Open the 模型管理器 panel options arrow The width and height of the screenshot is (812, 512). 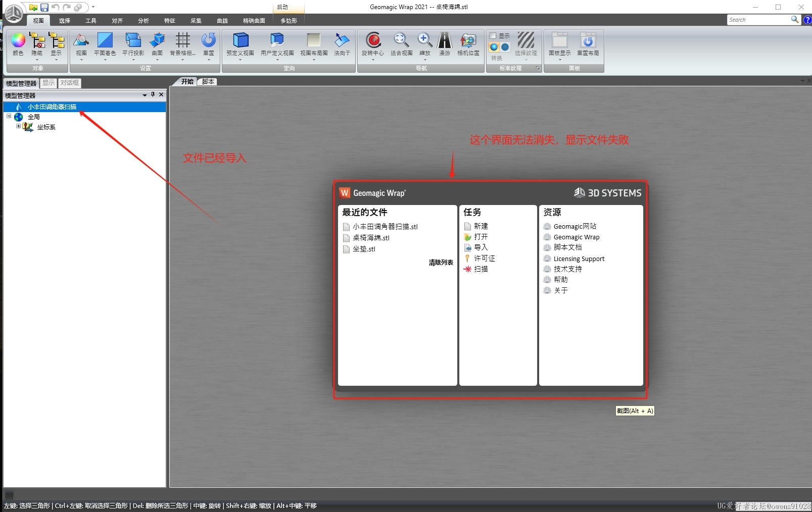coord(145,95)
